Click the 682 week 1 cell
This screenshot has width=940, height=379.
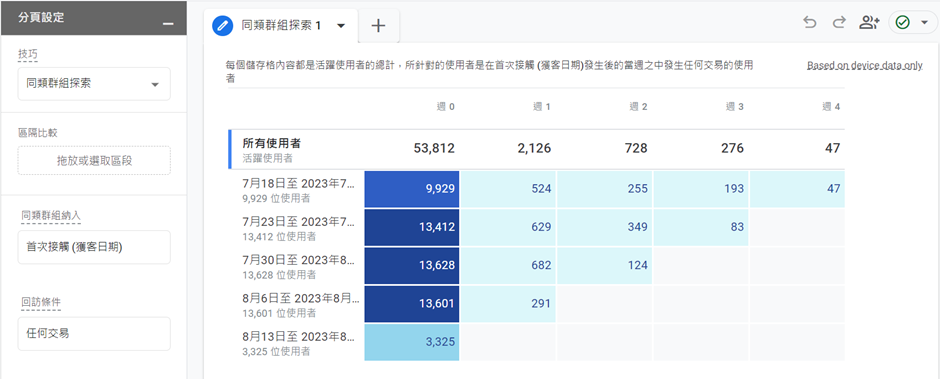point(508,266)
